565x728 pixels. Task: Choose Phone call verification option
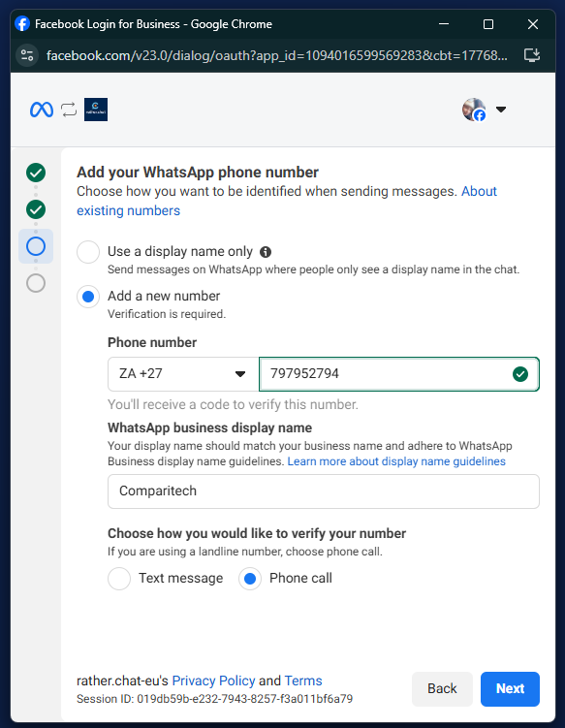point(250,579)
